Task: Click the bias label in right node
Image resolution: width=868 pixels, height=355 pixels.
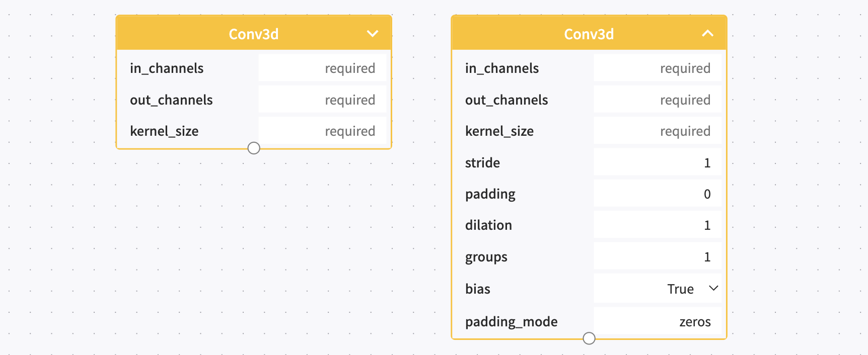Action: pyautogui.click(x=478, y=289)
